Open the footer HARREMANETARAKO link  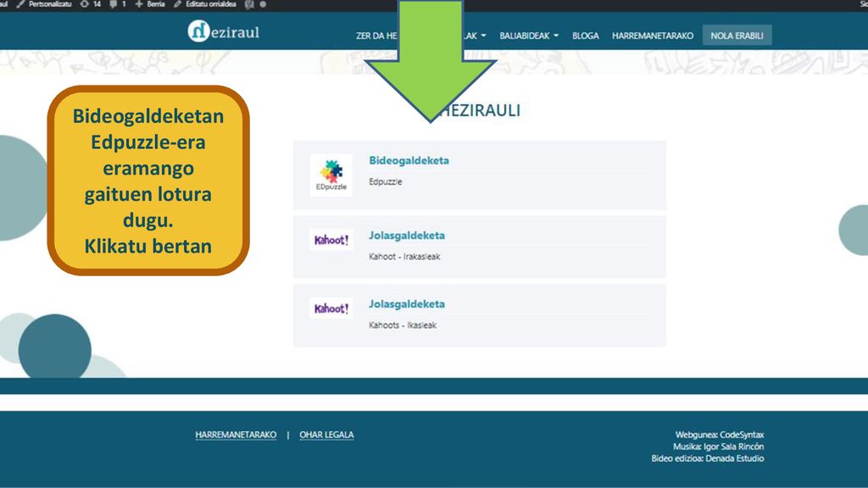pyautogui.click(x=236, y=435)
